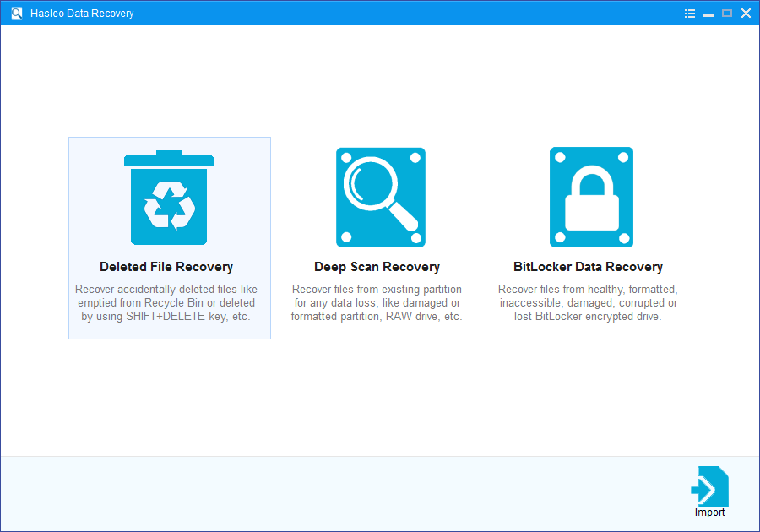Click text 'formatted partition, RAW drive, etc.'
Viewport: 760px width, 532px height.
[377, 317]
